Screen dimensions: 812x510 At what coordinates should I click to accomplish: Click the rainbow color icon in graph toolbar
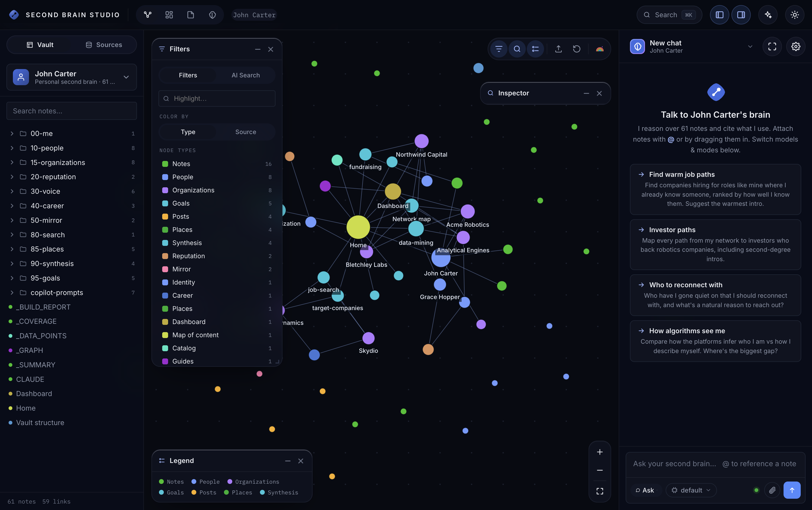point(600,49)
